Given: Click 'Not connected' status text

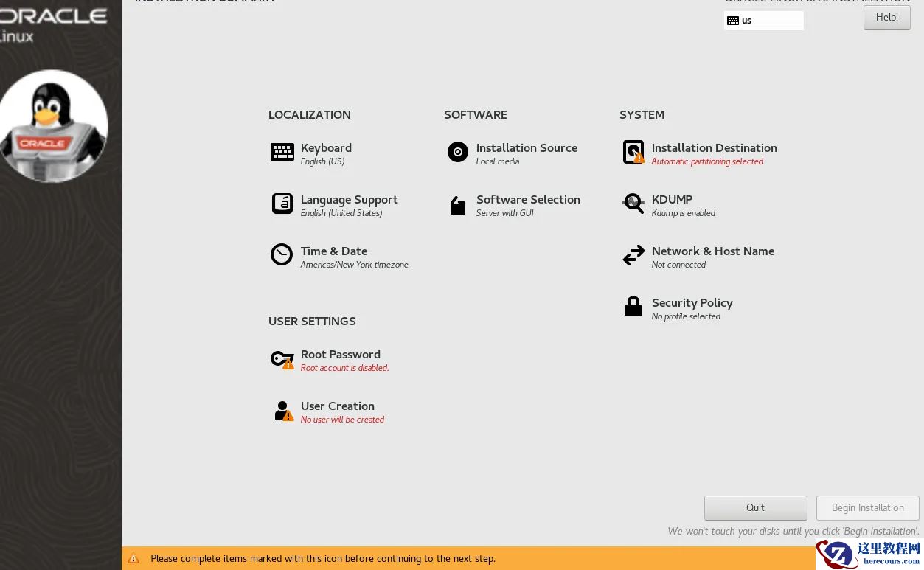Looking at the screenshot, I should tap(678, 265).
